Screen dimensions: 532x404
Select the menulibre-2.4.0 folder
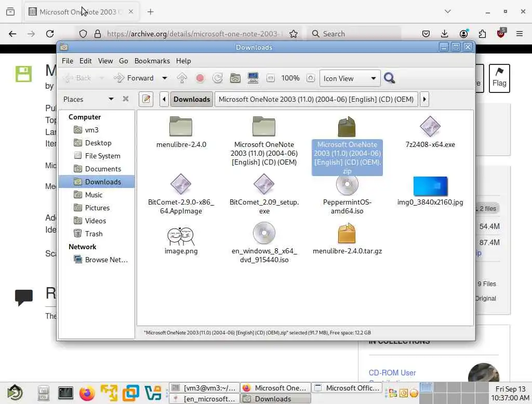pos(181,132)
